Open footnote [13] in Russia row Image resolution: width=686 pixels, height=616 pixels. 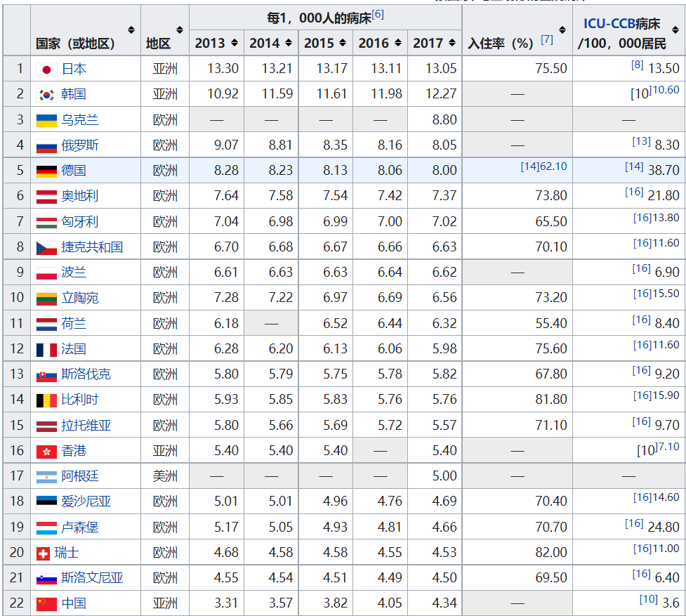(641, 141)
